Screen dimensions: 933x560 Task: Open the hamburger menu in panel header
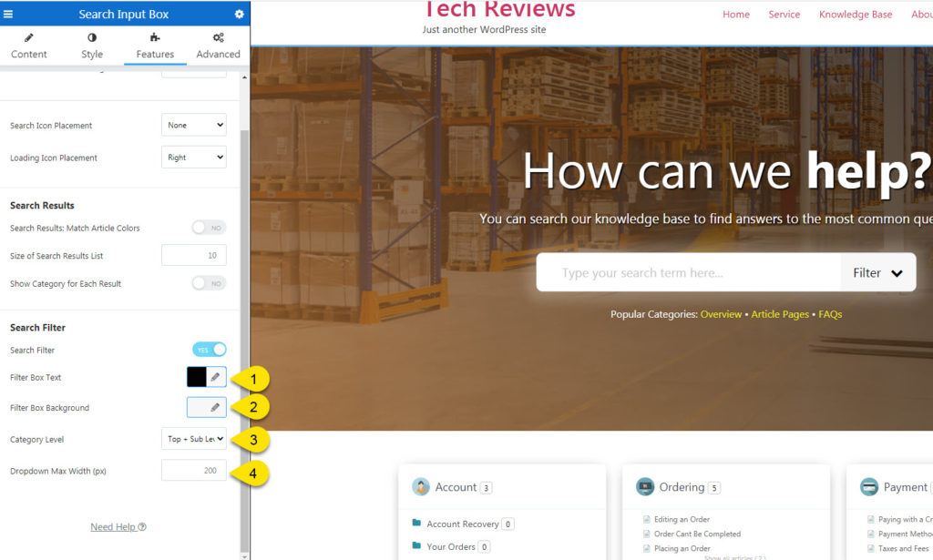pyautogui.click(x=9, y=14)
